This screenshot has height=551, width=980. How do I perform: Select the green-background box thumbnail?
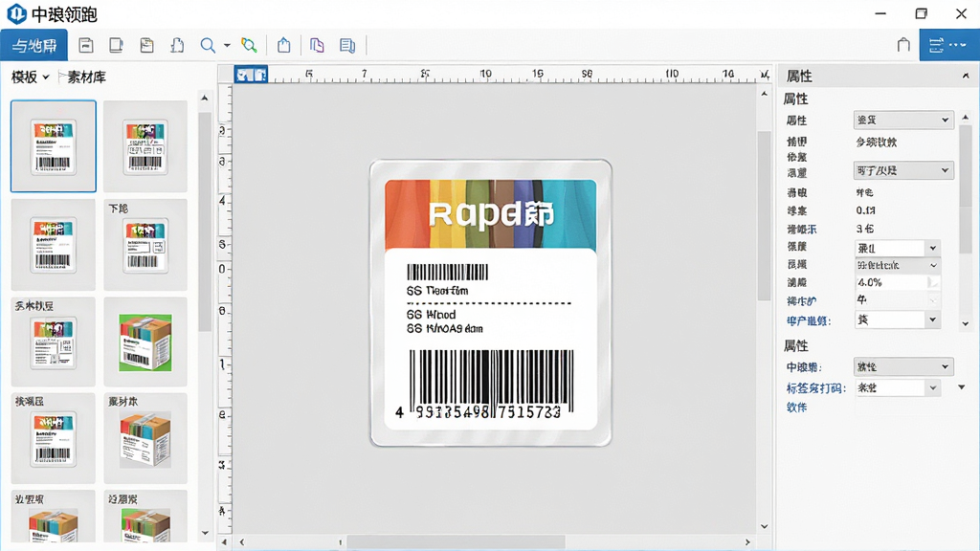coord(145,342)
